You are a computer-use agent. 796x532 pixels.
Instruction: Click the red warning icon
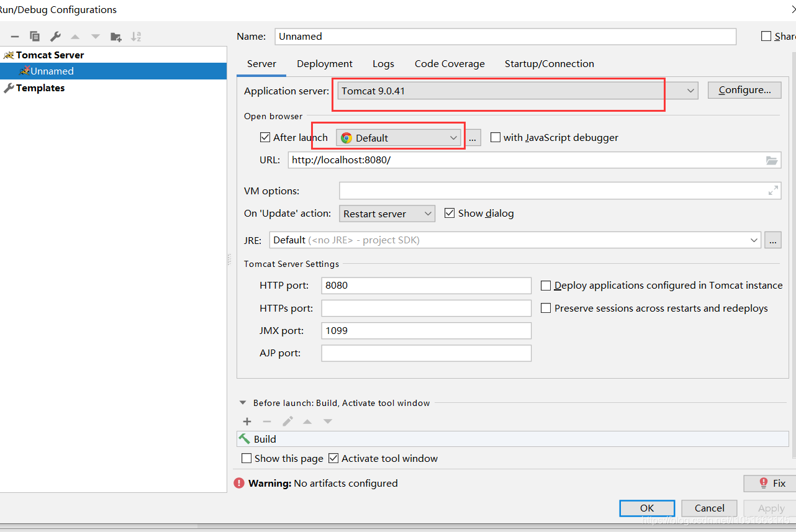[239, 483]
